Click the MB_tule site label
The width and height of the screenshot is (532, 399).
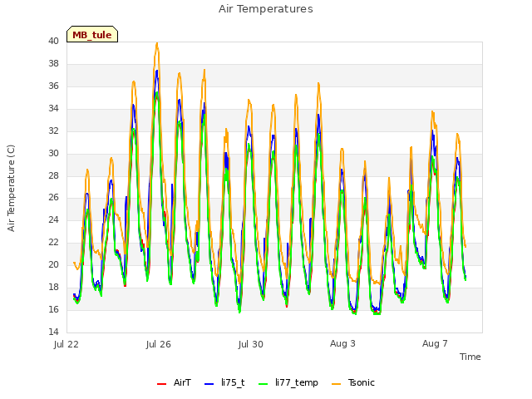pyautogui.click(x=92, y=34)
